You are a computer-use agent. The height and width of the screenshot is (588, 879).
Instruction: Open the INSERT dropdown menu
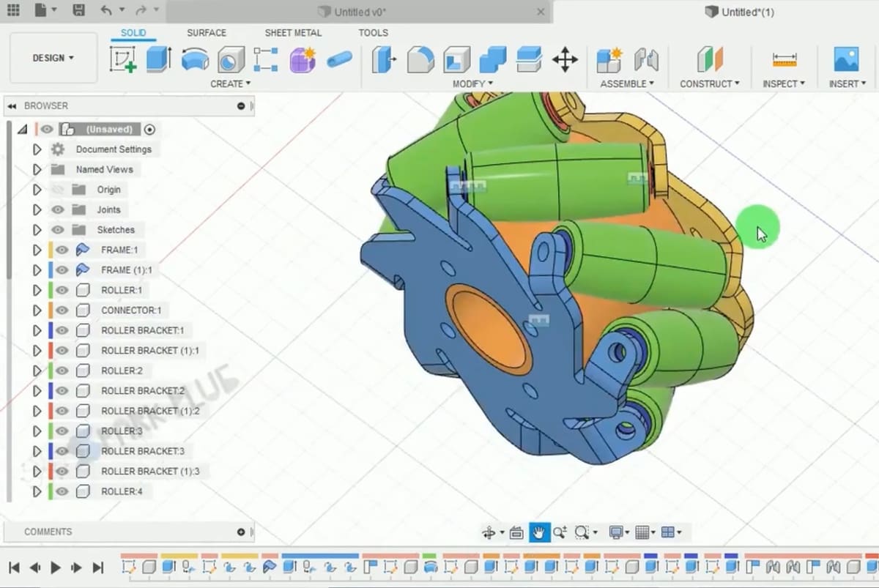click(x=848, y=83)
